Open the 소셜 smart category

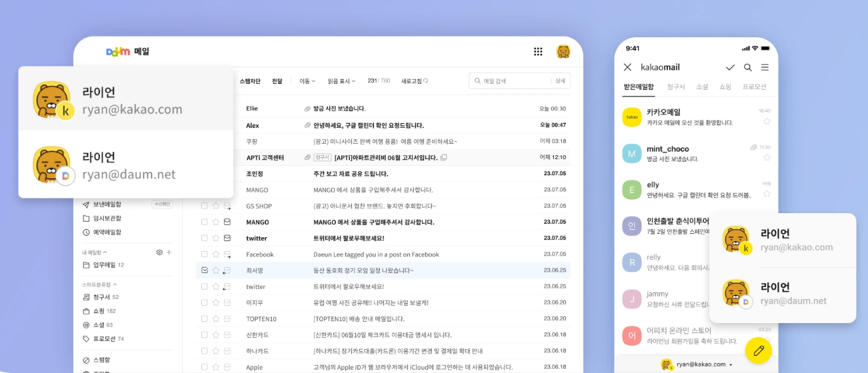[97, 325]
